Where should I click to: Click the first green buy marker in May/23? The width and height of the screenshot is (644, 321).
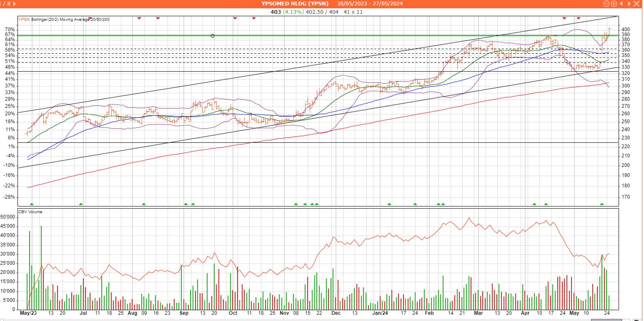pyautogui.click(x=32, y=204)
